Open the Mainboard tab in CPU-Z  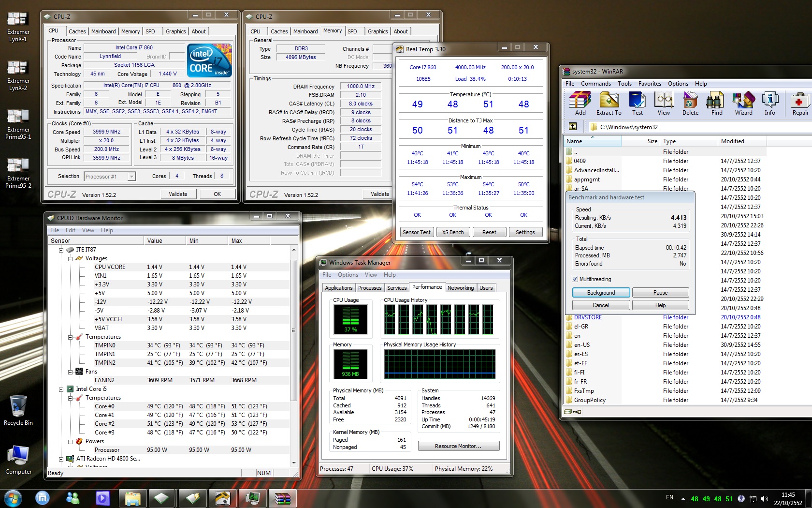coord(103,31)
